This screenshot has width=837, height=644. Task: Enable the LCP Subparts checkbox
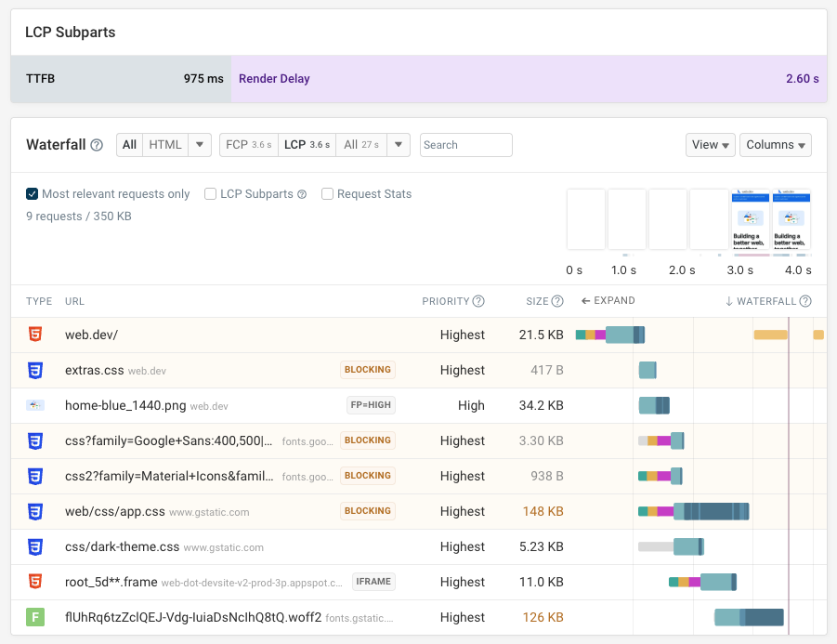(211, 194)
